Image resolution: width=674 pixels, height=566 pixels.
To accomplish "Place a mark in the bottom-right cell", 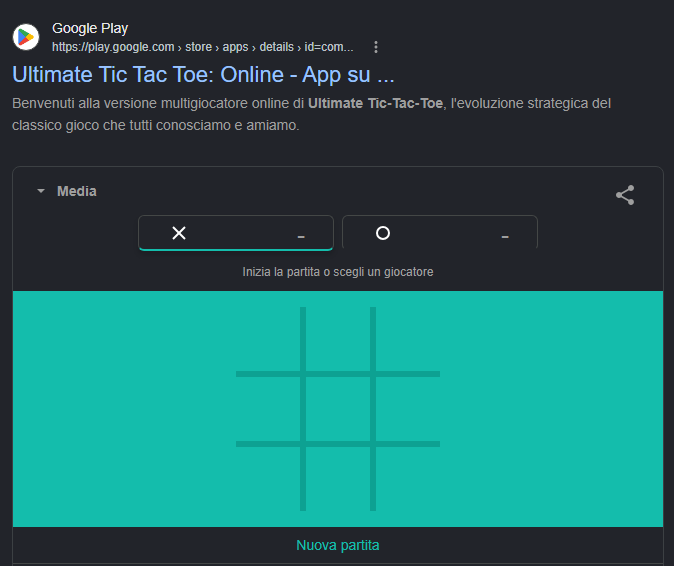I will tap(408, 479).
